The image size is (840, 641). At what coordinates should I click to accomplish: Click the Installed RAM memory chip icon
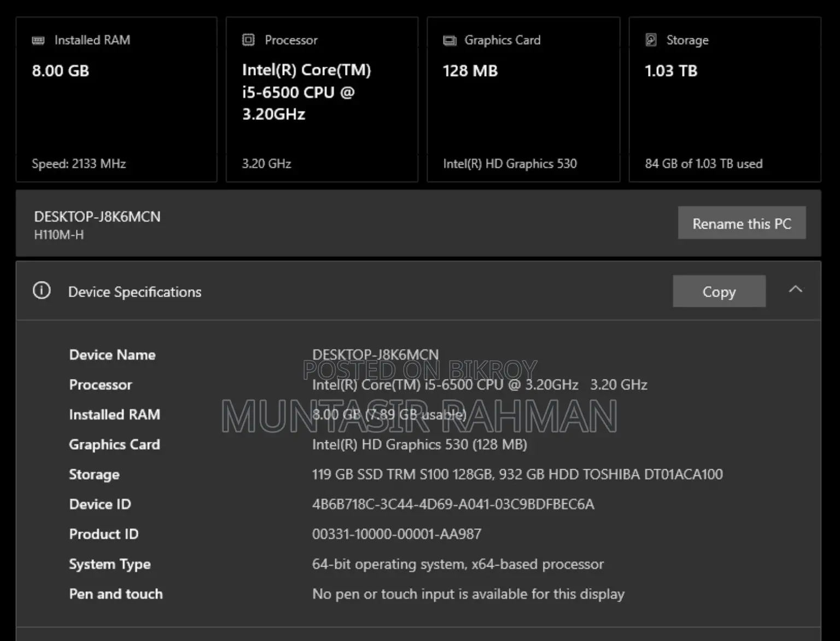point(38,40)
